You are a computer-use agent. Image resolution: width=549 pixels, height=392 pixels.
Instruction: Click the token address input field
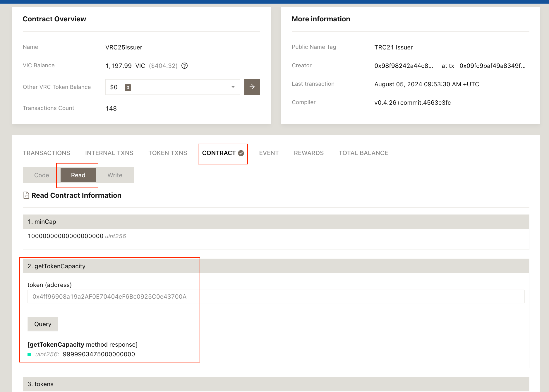click(x=276, y=297)
